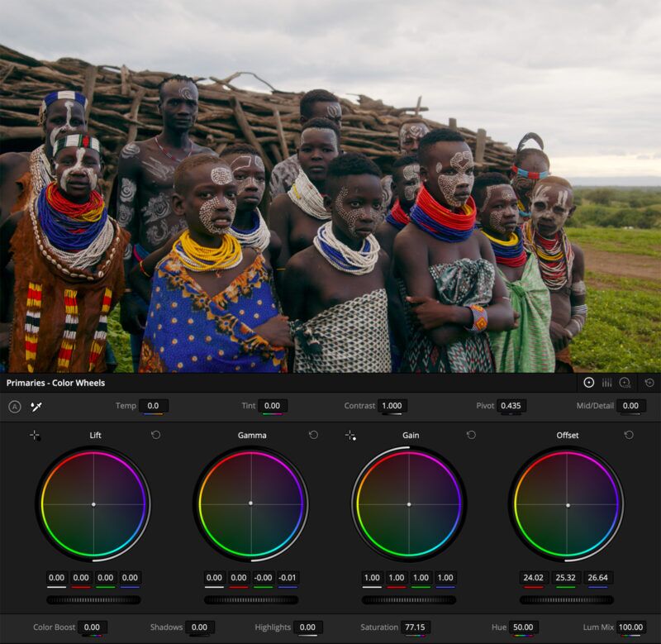The width and height of the screenshot is (661, 644).
Task: Click center point of Gamma color wheel
Action: click(251, 503)
